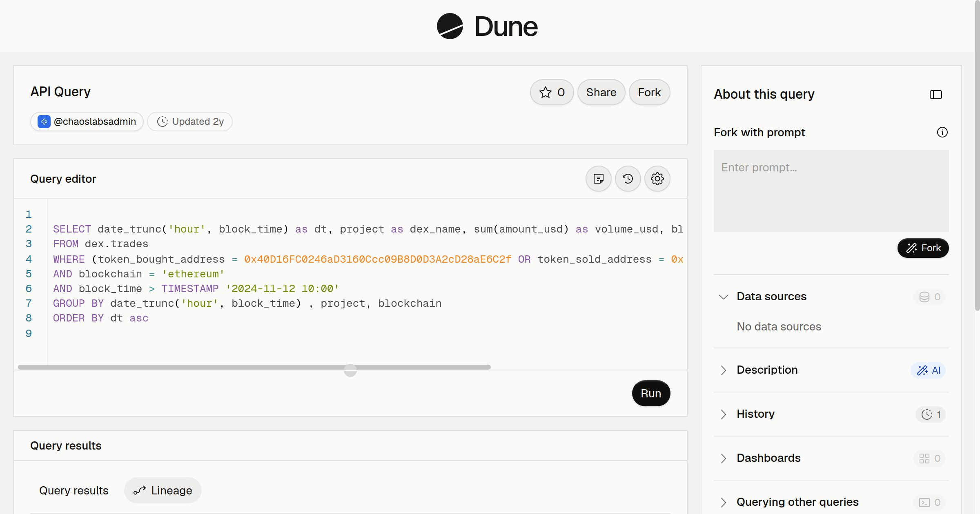Expand Querying other queries section
Viewport: 980px width, 514px height.
[723, 502]
